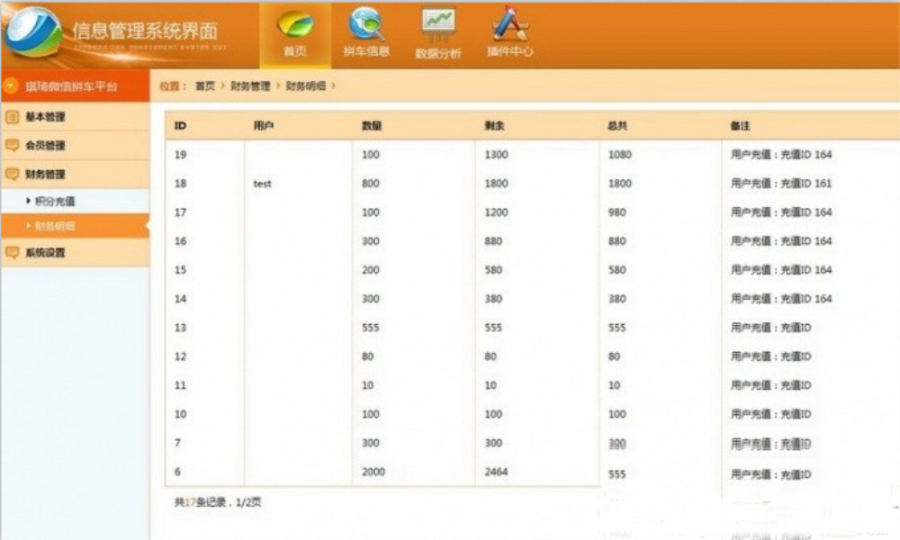This screenshot has height=540, width=900.
Task: Click the 2464 remaining value in row 6
Action: coord(496,472)
